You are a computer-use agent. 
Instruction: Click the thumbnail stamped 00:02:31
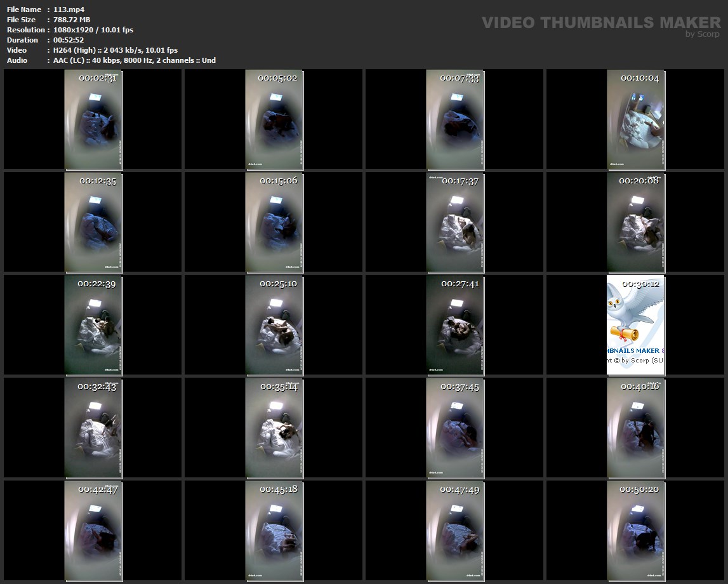click(93, 119)
